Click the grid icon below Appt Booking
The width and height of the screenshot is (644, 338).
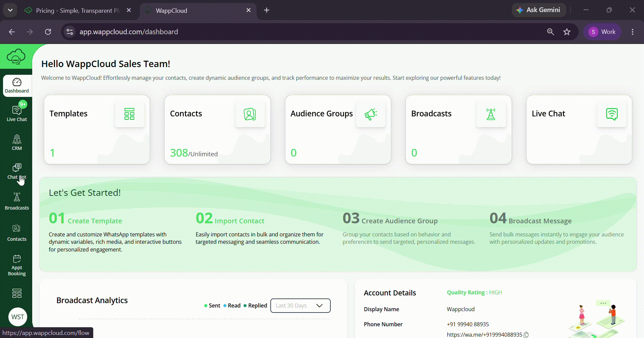[17, 293]
